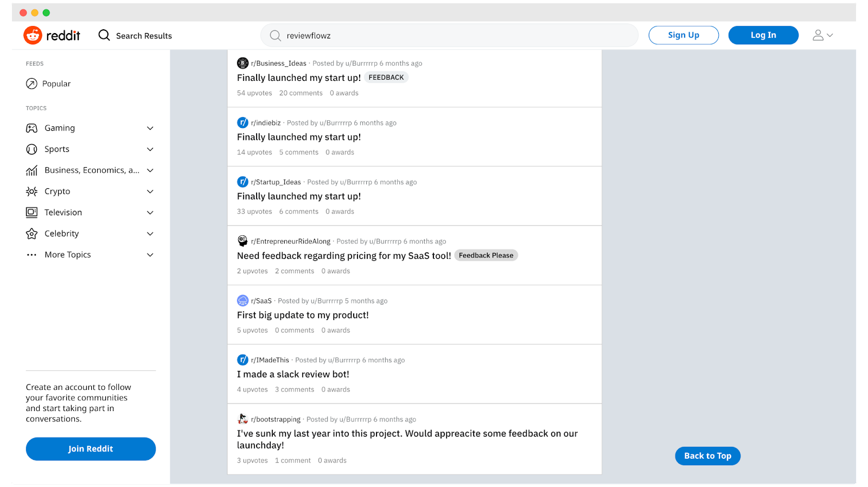Viewport: 868px width, 487px height.
Task: Open the r/Business_Ideas subreddit link
Action: [279, 63]
